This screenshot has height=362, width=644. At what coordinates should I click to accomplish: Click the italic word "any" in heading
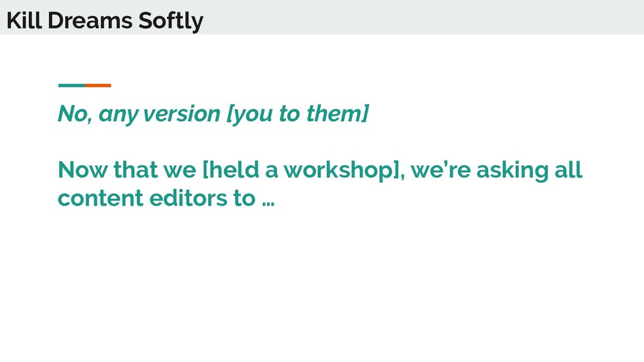point(118,114)
